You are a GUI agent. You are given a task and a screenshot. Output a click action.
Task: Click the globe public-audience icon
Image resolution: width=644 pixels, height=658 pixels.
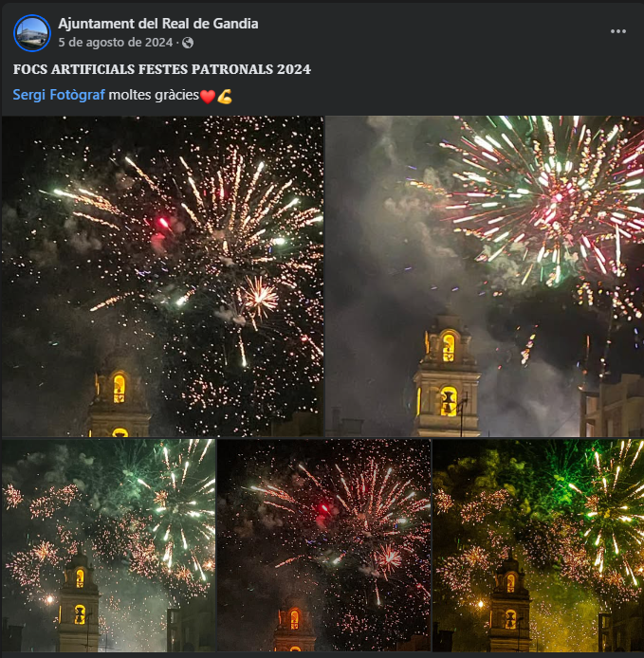point(188,43)
